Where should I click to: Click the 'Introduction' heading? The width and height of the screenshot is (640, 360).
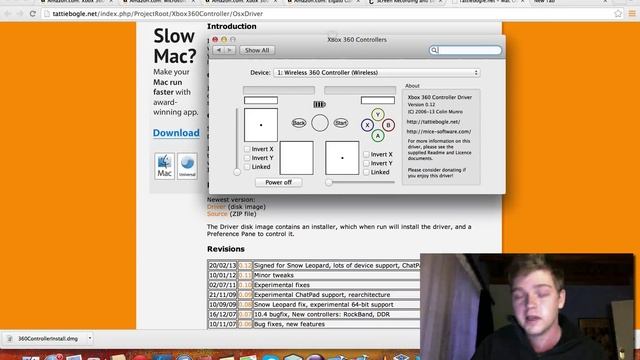click(231, 26)
